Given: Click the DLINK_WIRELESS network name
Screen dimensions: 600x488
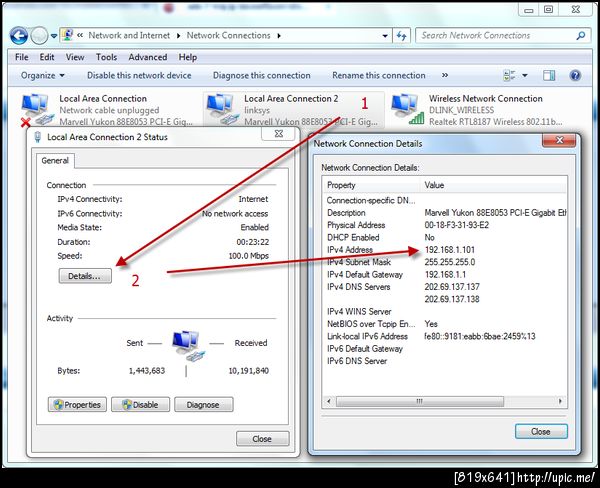Looking at the screenshot, I should point(461,110).
